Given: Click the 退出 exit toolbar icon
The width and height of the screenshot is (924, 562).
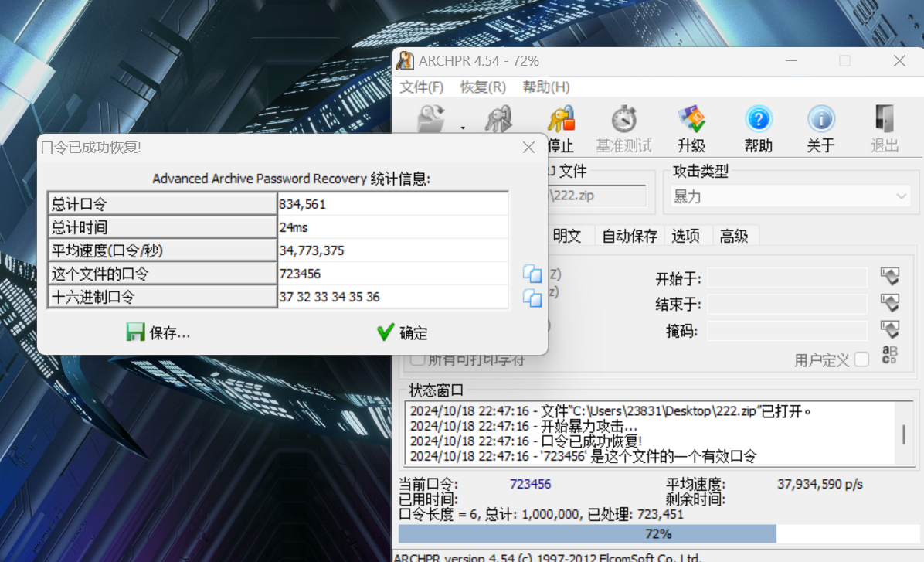Looking at the screenshot, I should point(885,129).
